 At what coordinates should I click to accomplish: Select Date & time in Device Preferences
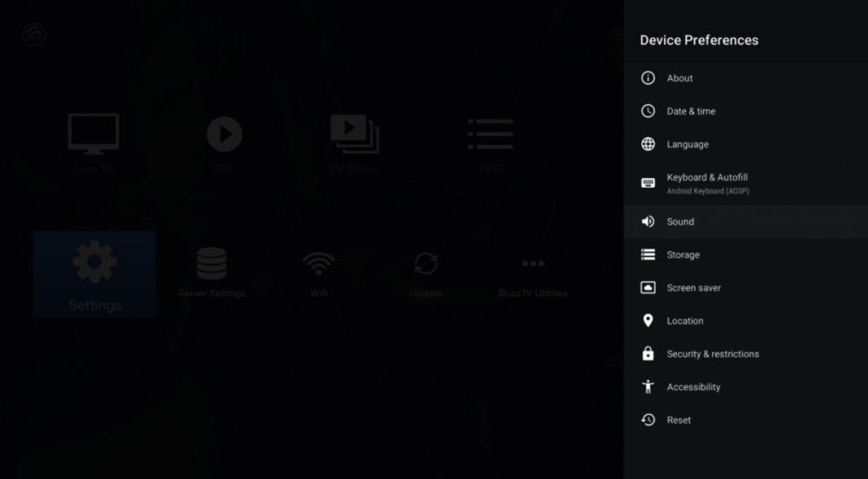pos(691,111)
